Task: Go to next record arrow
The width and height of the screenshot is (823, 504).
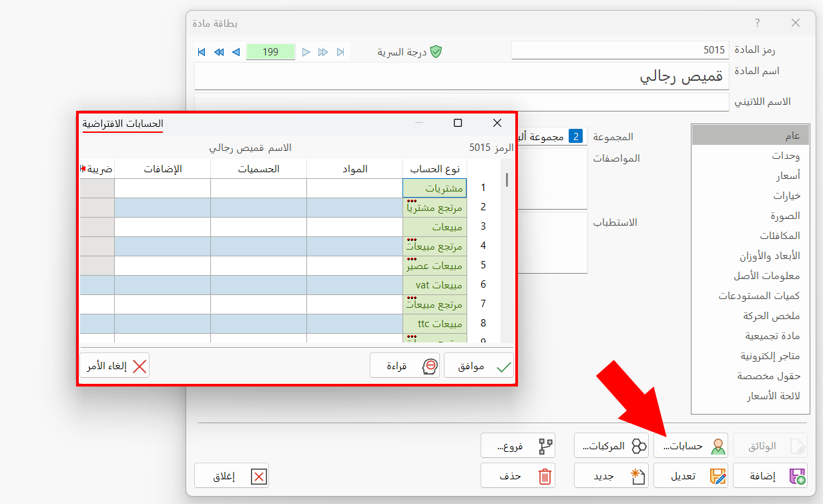Action: 306,52
